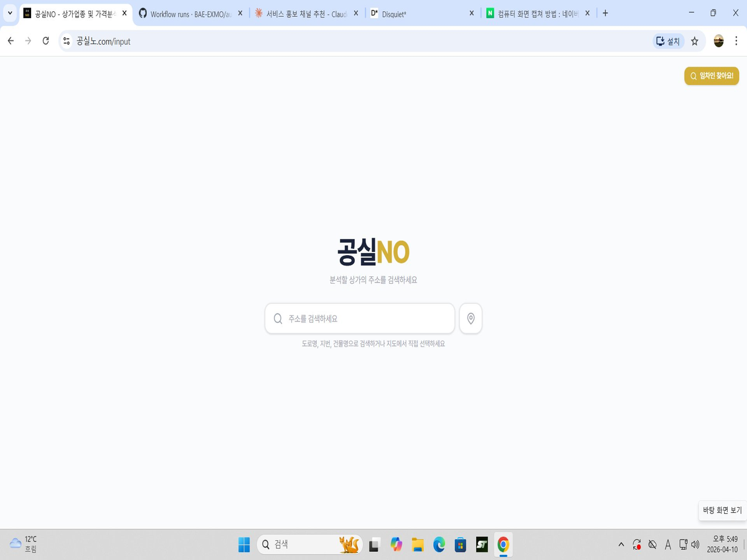Go back with the browser back arrow
Viewport: 747px width, 560px height.
[11, 41]
